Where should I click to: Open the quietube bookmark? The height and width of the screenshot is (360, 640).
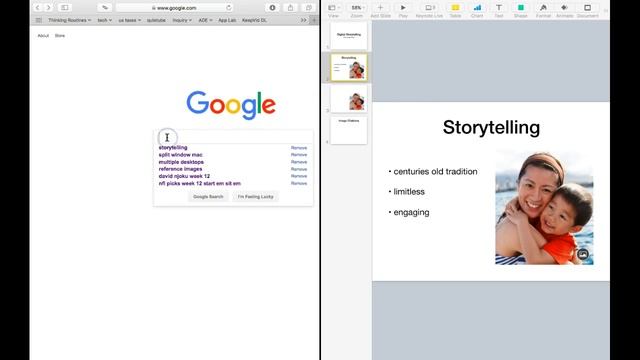(156, 20)
